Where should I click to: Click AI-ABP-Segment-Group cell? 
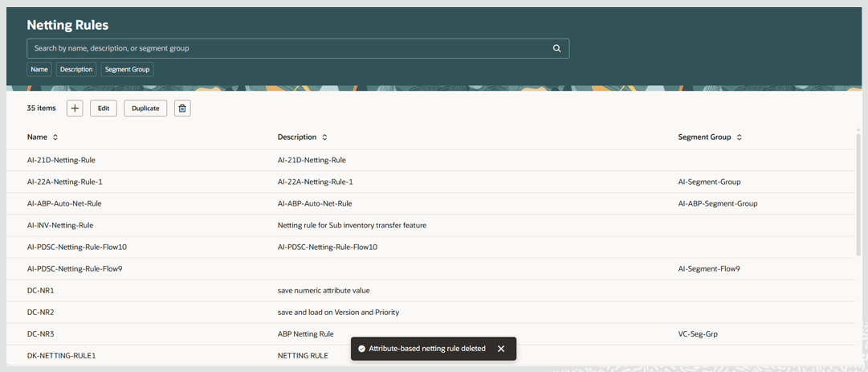point(717,204)
